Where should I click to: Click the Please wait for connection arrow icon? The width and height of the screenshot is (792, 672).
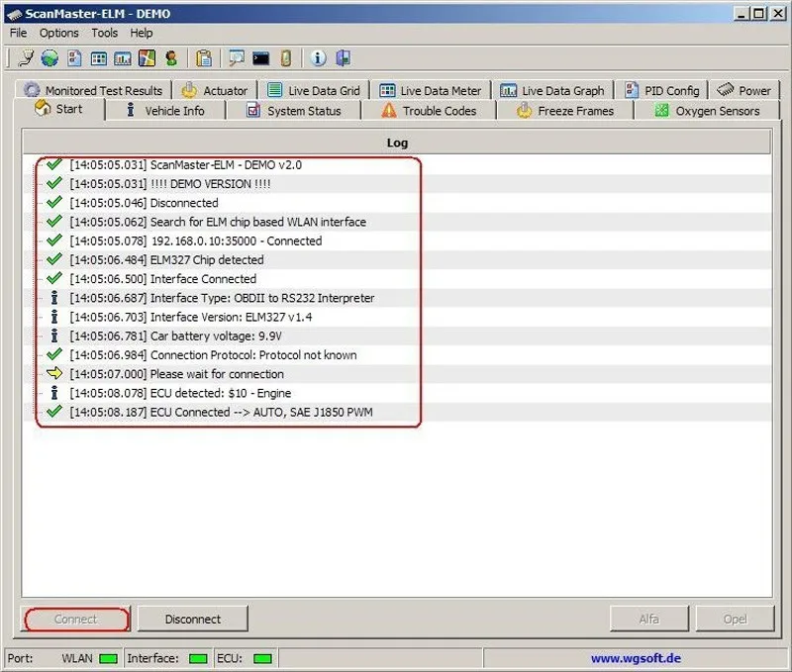click(x=54, y=374)
